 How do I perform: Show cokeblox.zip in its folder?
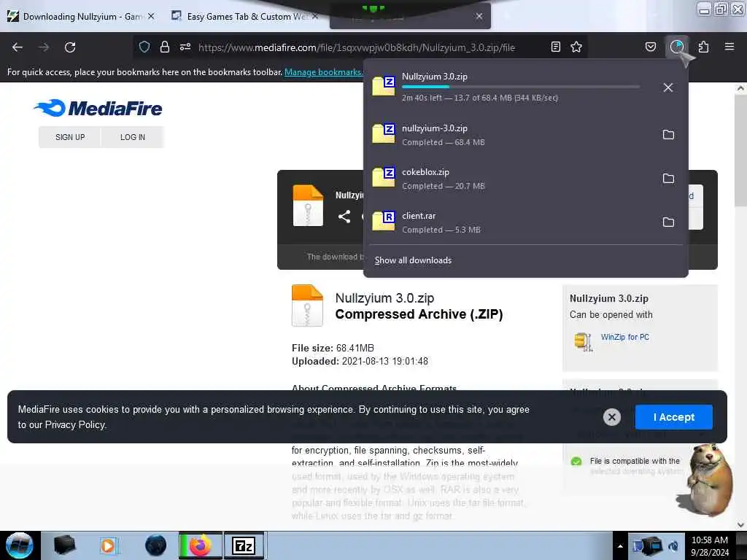(668, 179)
